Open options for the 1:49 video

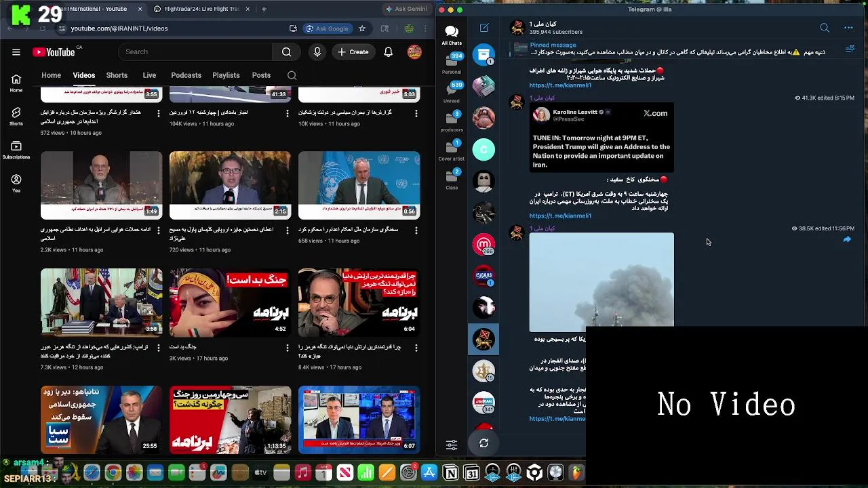(159, 230)
